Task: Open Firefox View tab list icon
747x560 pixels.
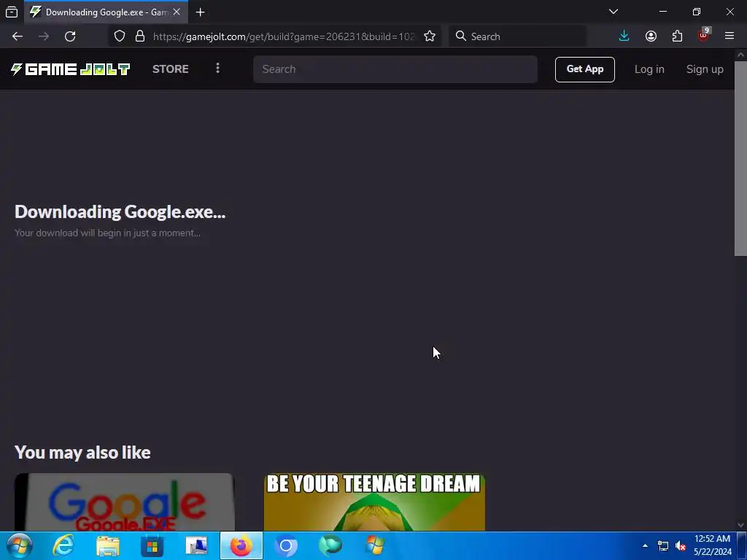Action: click(x=12, y=12)
